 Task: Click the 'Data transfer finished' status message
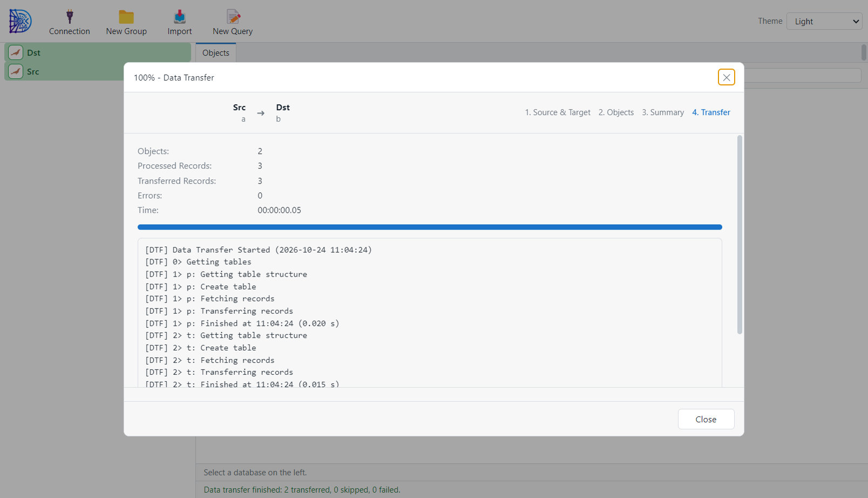click(x=302, y=490)
